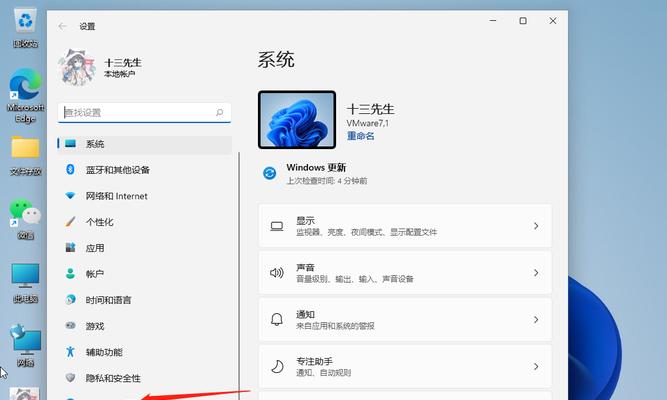Click the accessibility figure icon

(x=70, y=352)
